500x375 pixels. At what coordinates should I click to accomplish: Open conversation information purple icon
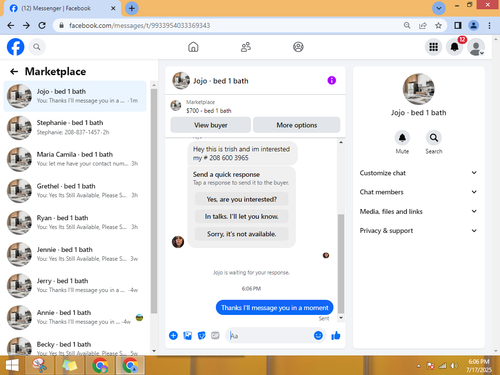point(331,80)
